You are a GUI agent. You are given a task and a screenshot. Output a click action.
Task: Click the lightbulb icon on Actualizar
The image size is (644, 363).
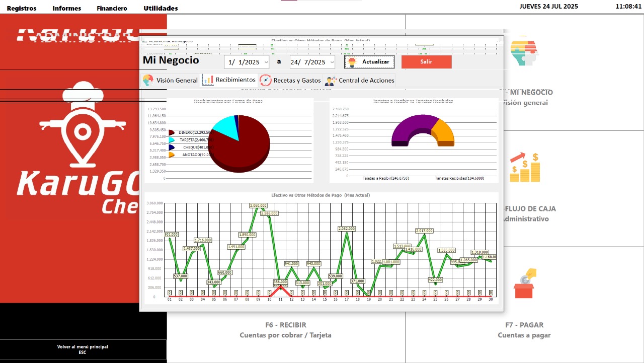point(352,62)
